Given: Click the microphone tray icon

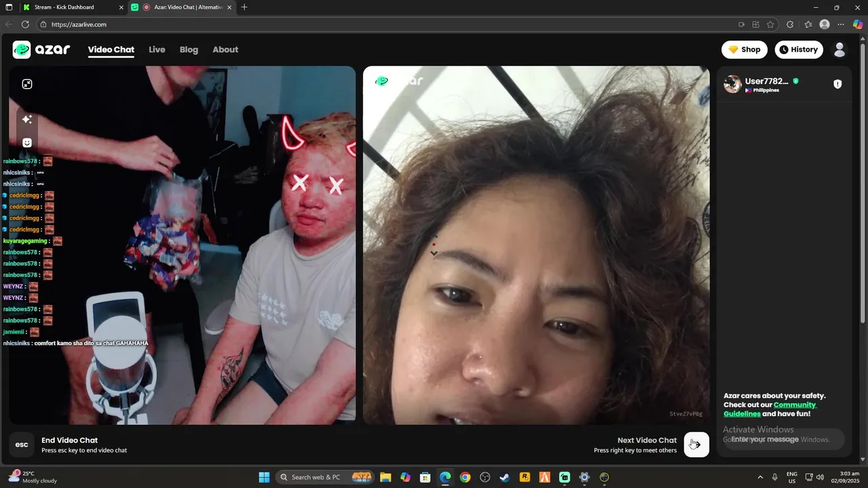Looking at the screenshot, I should click(774, 477).
